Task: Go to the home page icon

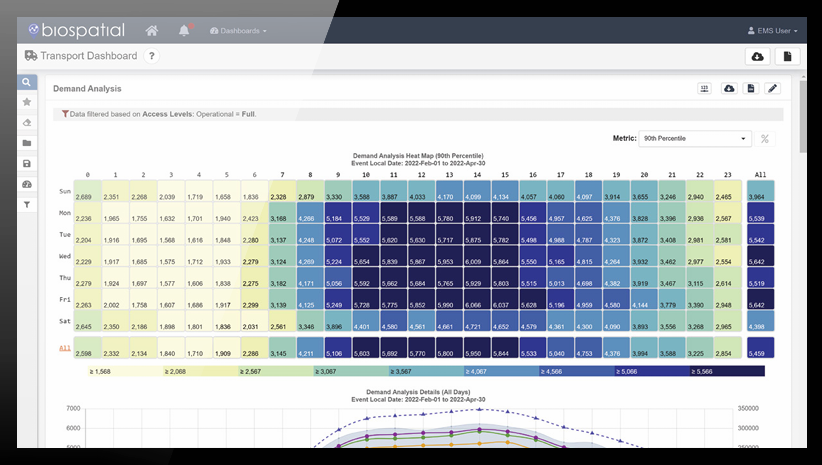Action: [x=152, y=30]
